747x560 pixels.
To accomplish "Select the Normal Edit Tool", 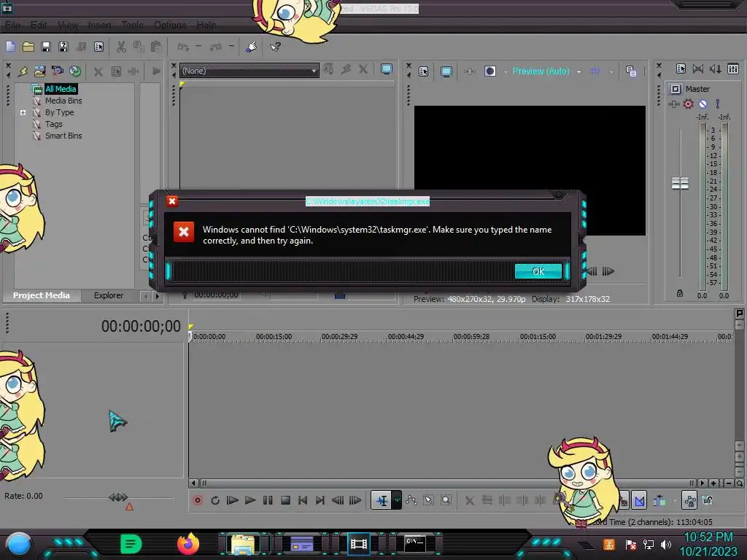I will (x=382, y=500).
